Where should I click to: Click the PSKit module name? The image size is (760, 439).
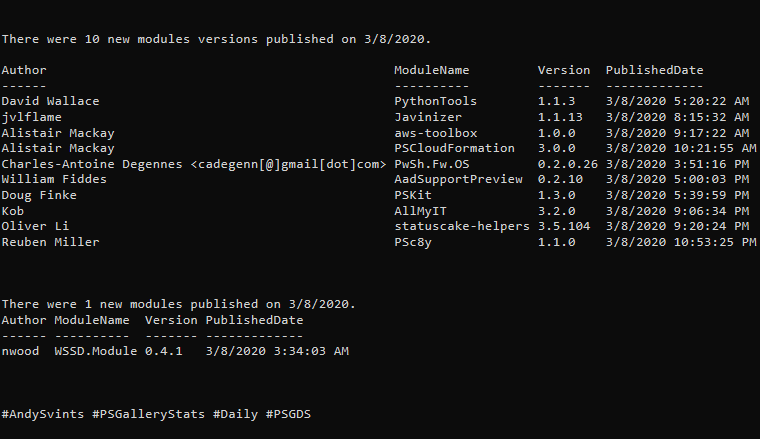413,195
